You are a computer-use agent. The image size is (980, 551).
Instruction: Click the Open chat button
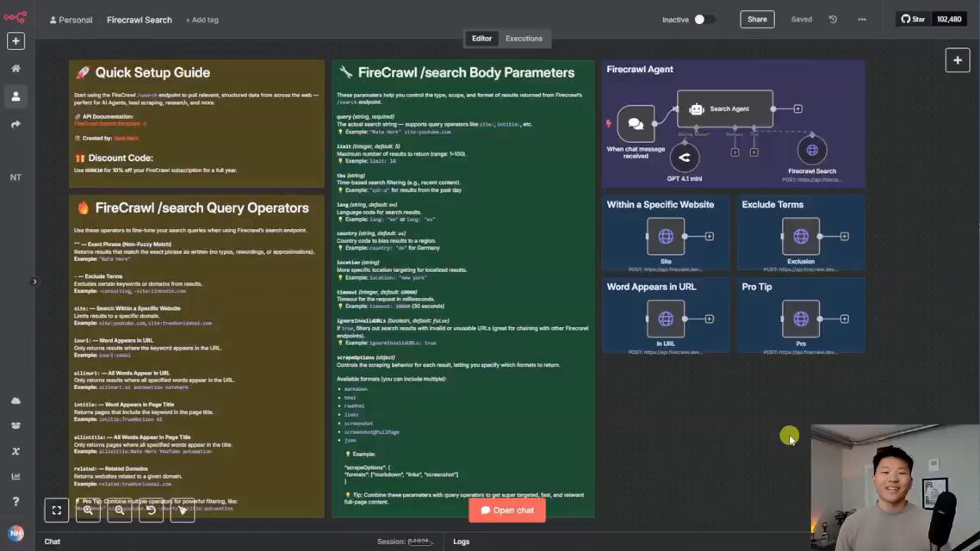pos(507,511)
